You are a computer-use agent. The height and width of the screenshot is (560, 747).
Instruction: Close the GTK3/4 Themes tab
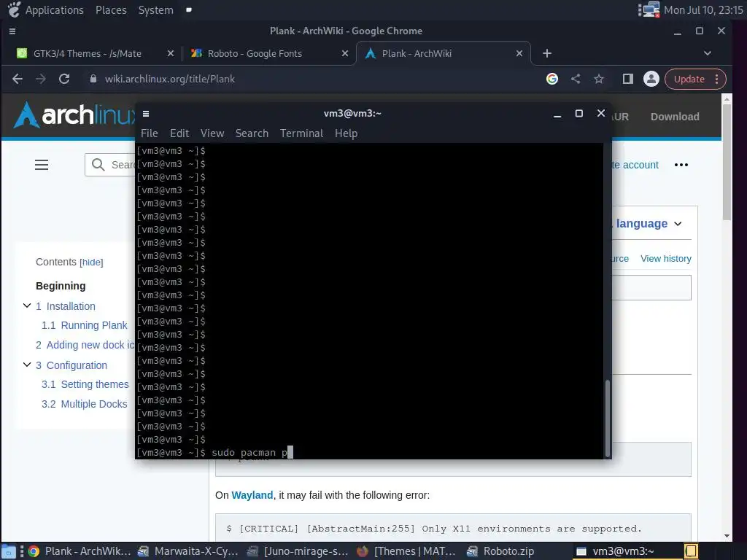(171, 53)
